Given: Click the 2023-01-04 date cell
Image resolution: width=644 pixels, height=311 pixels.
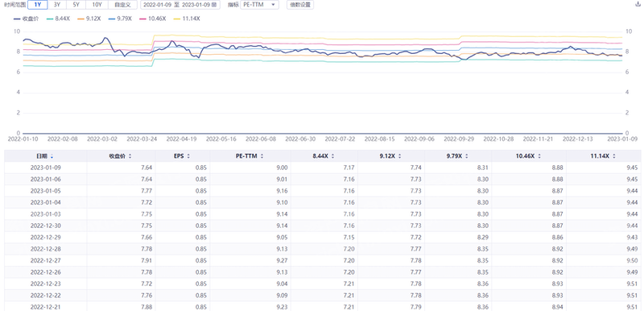Looking at the screenshot, I should click(46, 202).
